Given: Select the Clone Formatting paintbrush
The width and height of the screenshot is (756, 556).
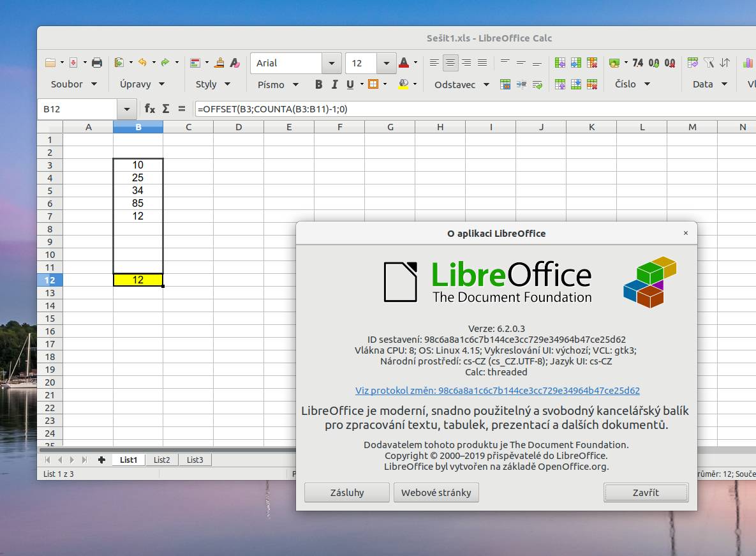Looking at the screenshot, I should (219, 63).
